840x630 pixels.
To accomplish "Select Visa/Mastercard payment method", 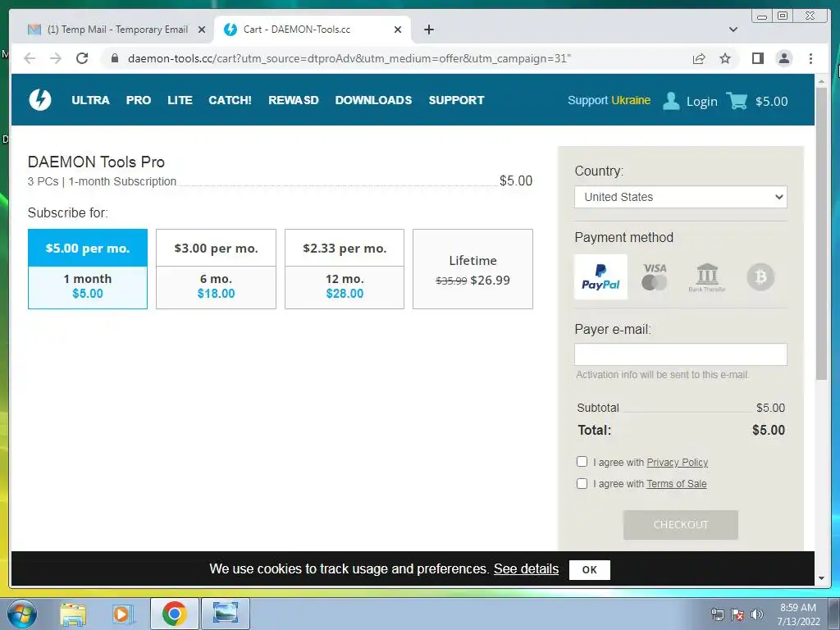I will click(x=654, y=277).
